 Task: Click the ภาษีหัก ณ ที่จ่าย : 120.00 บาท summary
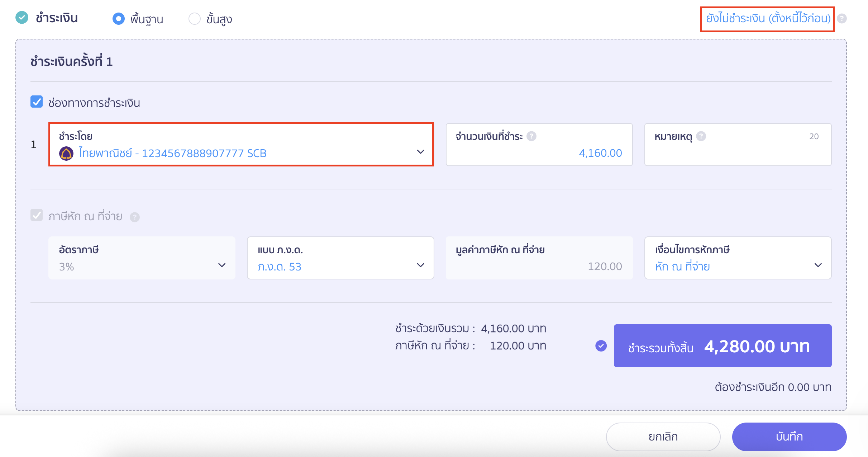click(x=471, y=346)
